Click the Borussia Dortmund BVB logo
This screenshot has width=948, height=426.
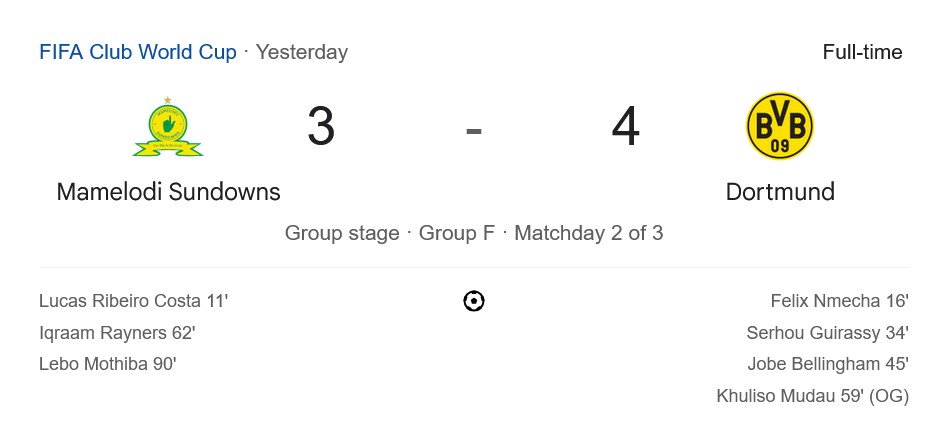[780, 127]
